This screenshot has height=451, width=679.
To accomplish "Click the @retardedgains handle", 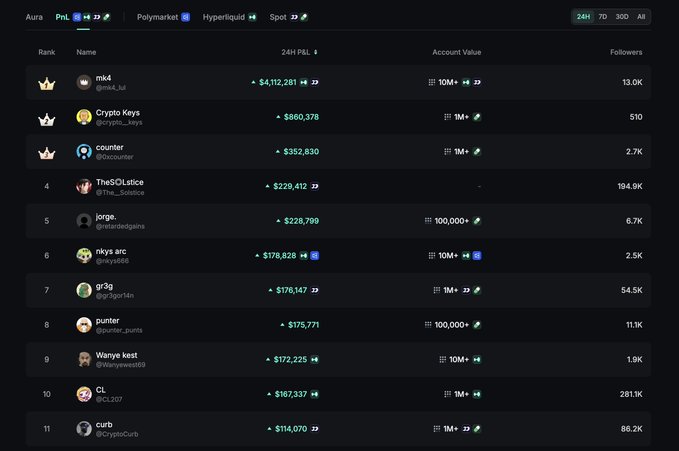I will [x=120, y=226].
